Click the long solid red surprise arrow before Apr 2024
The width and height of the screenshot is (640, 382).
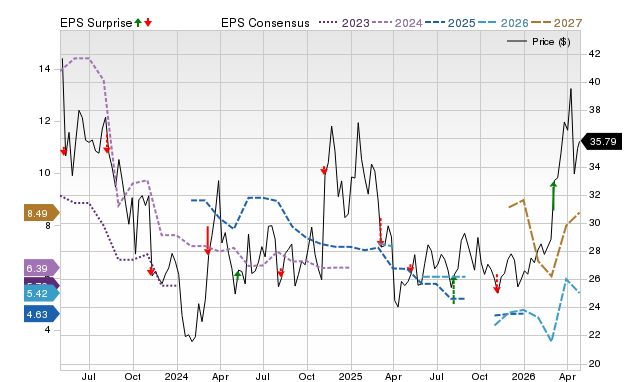(207, 240)
